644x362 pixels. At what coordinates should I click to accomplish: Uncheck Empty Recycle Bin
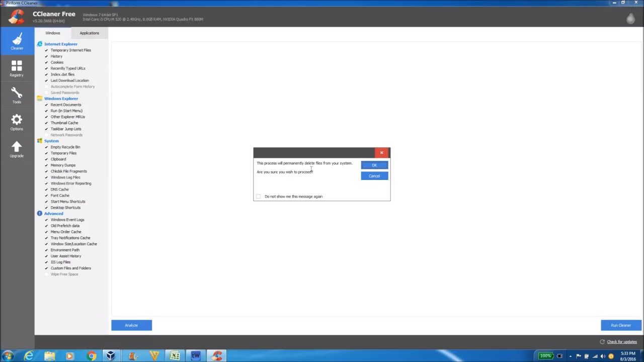(46, 147)
